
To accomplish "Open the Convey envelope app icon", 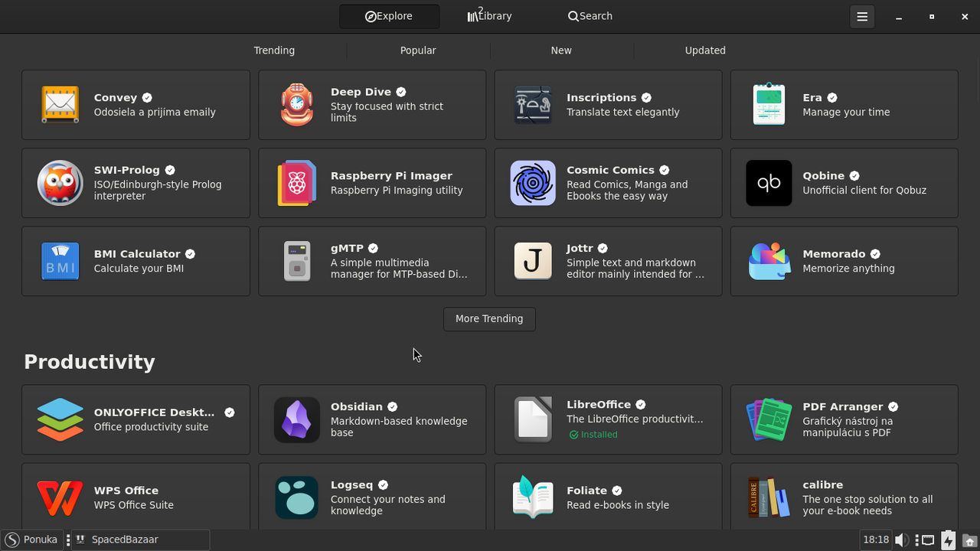I will pyautogui.click(x=60, y=105).
